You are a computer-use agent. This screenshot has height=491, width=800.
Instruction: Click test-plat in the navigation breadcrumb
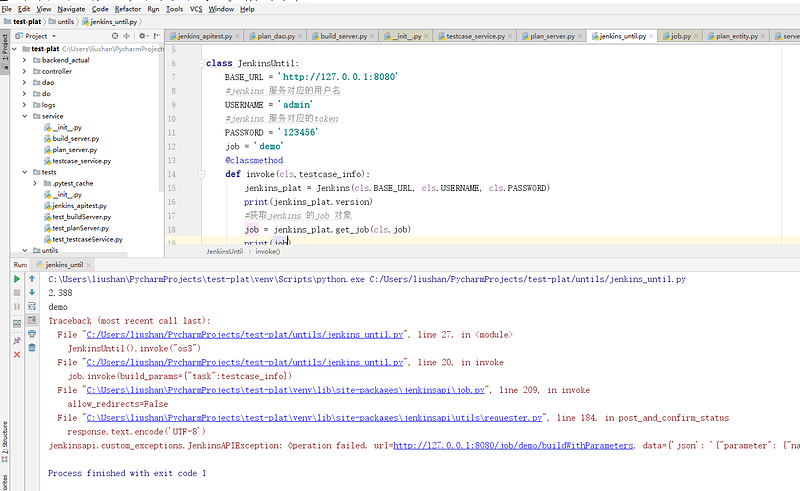22,22
